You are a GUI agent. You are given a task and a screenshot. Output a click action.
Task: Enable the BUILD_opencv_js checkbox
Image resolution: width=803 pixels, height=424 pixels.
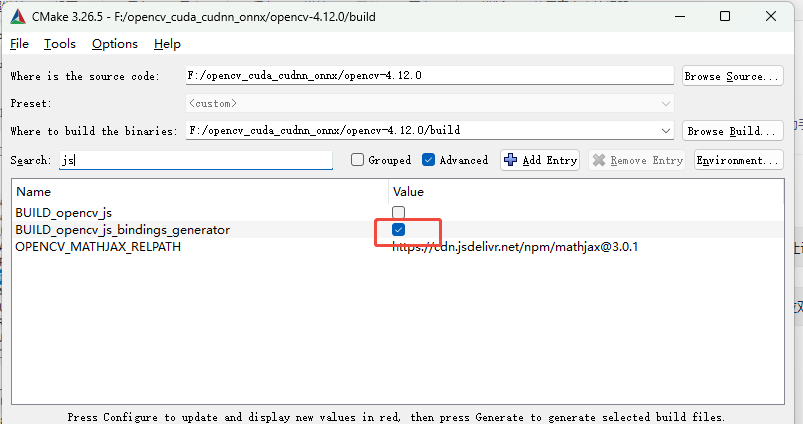399,212
